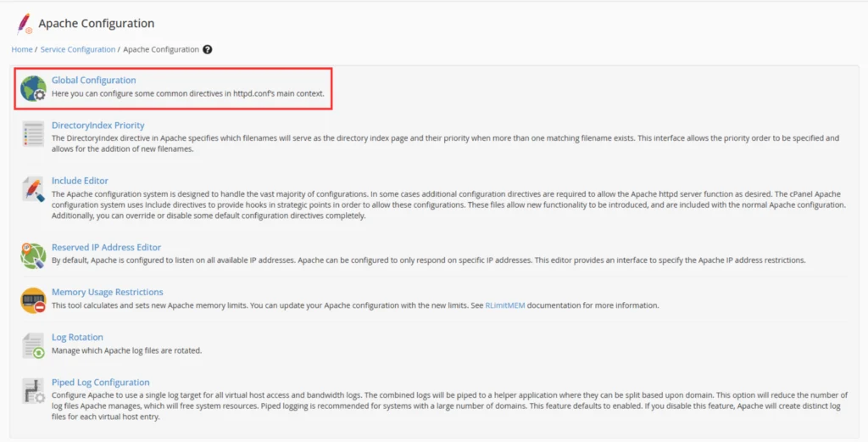868x442 pixels.
Task: Follow the RLimitMEM documentation link
Action: 505,305
